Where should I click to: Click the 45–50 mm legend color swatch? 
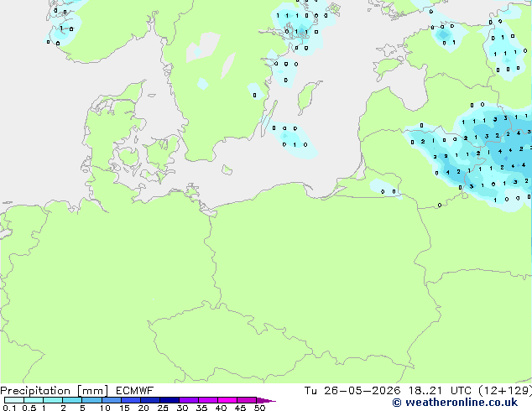tap(247, 400)
